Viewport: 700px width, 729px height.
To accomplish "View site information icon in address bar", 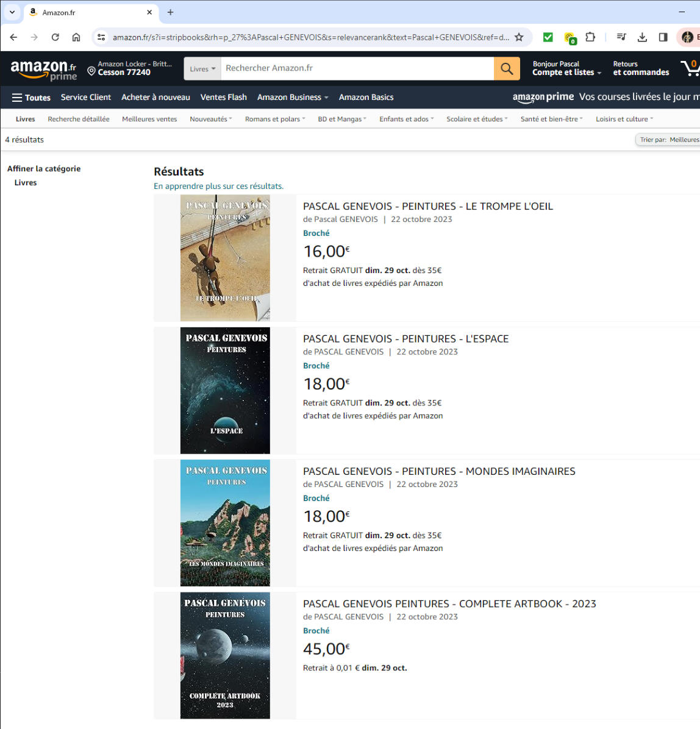I will (x=101, y=37).
